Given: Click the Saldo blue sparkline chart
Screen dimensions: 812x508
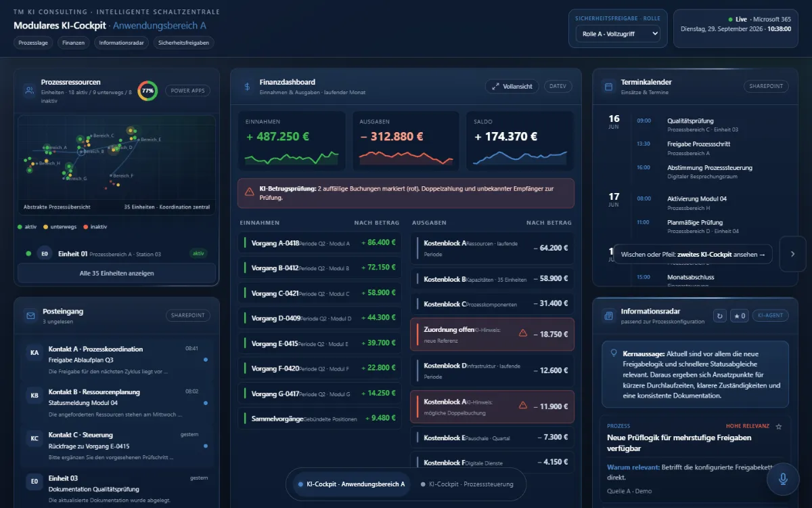Looking at the screenshot, I should click(x=520, y=157).
